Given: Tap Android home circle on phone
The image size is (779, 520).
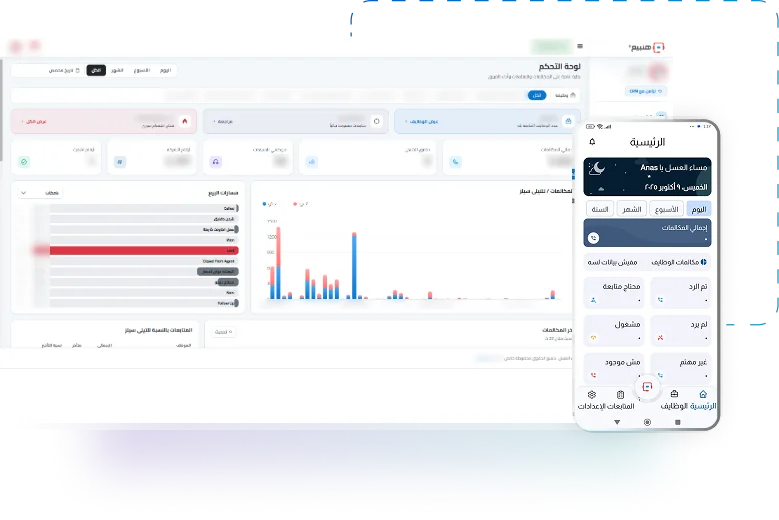Looking at the screenshot, I should pyautogui.click(x=647, y=422).
